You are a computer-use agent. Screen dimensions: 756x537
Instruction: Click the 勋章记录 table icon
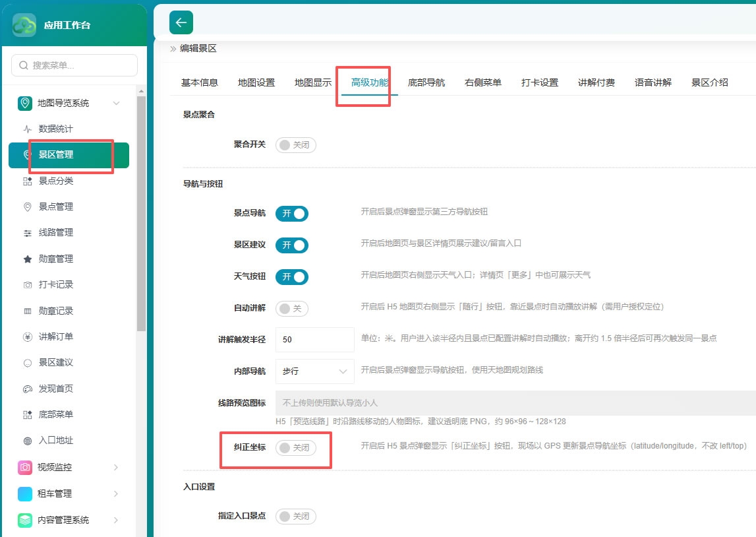tap(28, 311)
